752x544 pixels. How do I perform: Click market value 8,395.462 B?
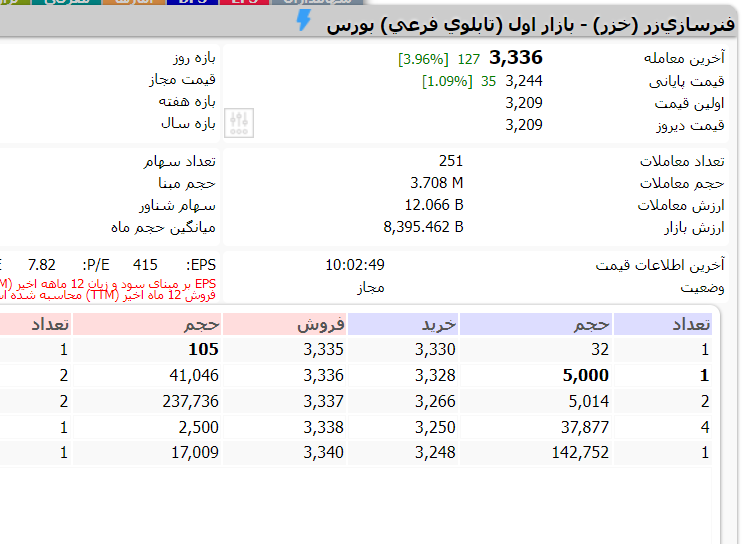423,227
